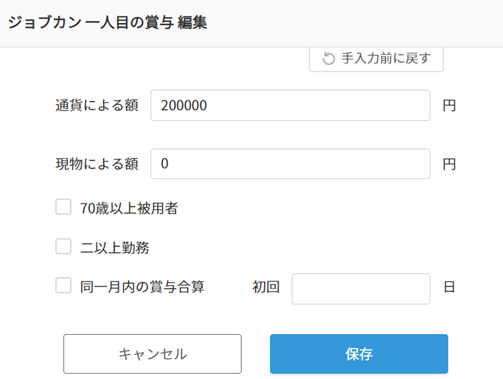503x379 pixels.
Task: Click the 通貨による額 field label
Action: tap(97, 105)
